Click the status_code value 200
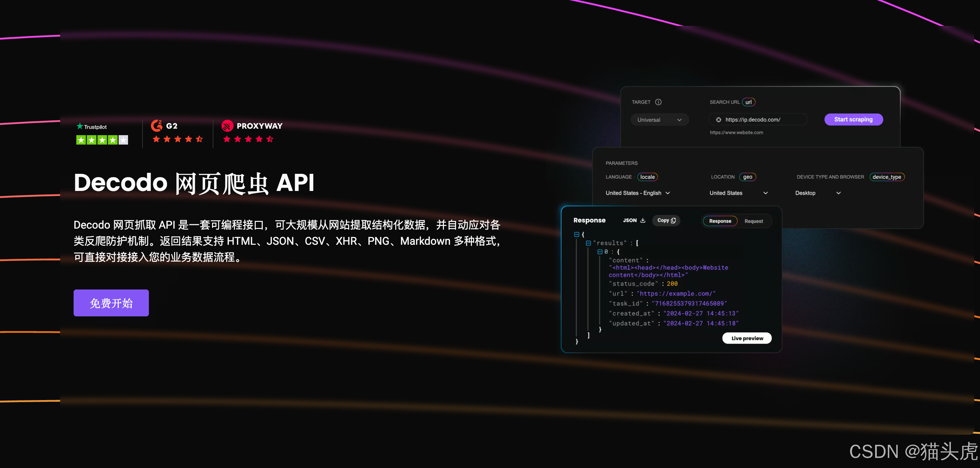The width and height of the screenshot is (980, 468). tap(672, 284)
